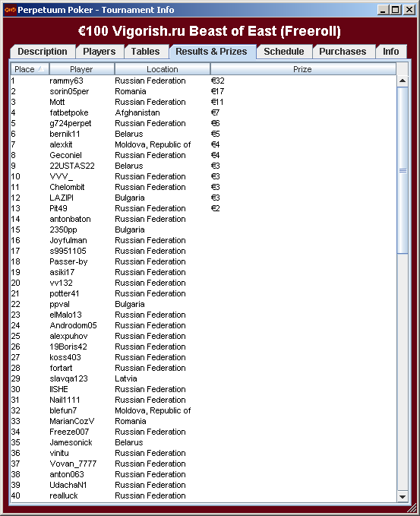Select player Joyfulman
The image size is (420, 516).
68,241
